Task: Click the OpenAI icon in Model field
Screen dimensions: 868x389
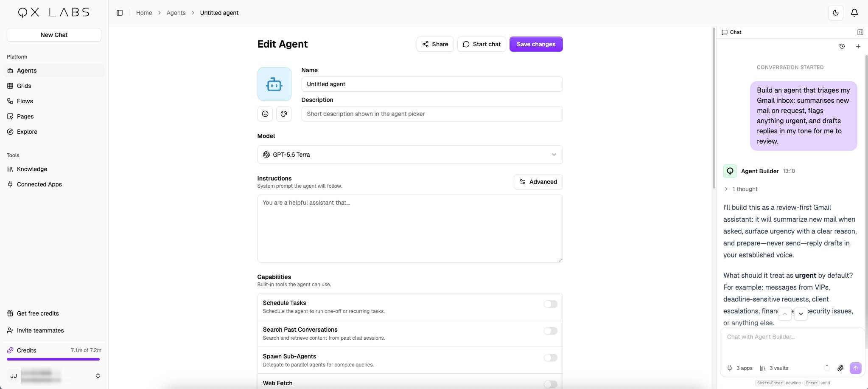Action: (x=266, y=155)
